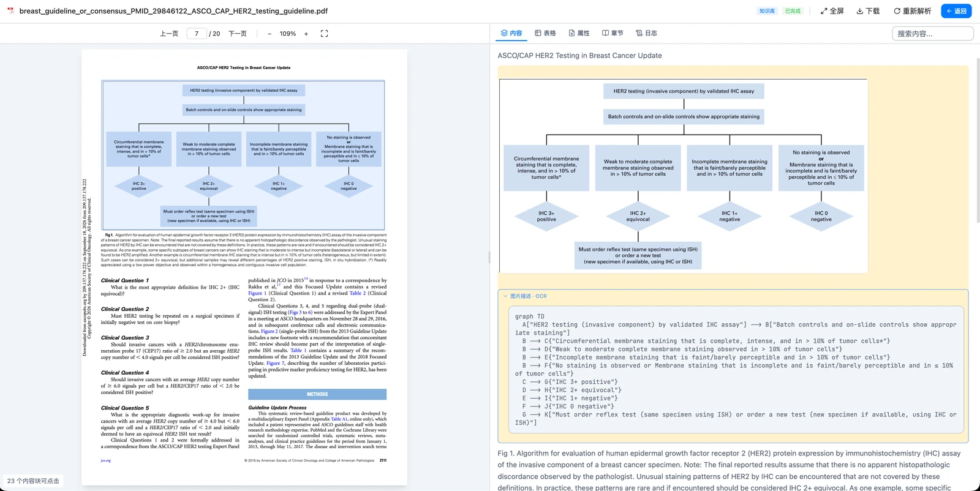Click the 知识库 tag badge
980x491 pixels.
pyautogui.click(x=767, y=11)
